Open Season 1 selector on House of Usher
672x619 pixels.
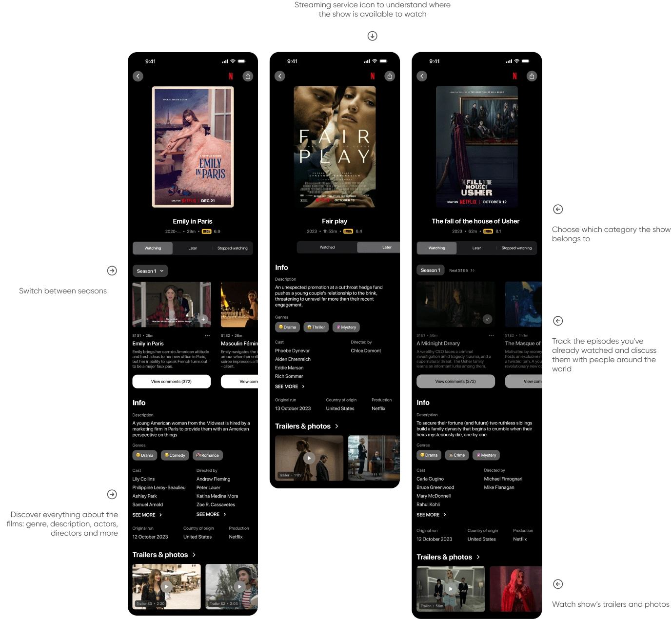coord(431,271)
